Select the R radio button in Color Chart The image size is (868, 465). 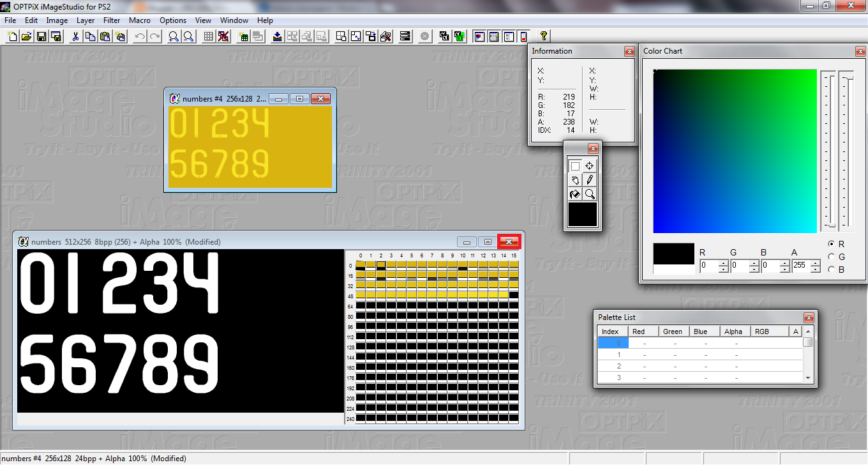pos(831,244)
